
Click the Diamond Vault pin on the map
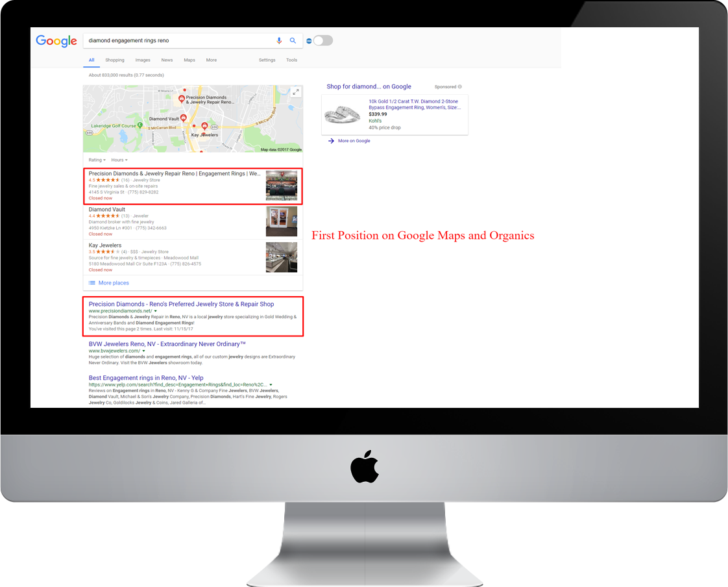point(184,118)
